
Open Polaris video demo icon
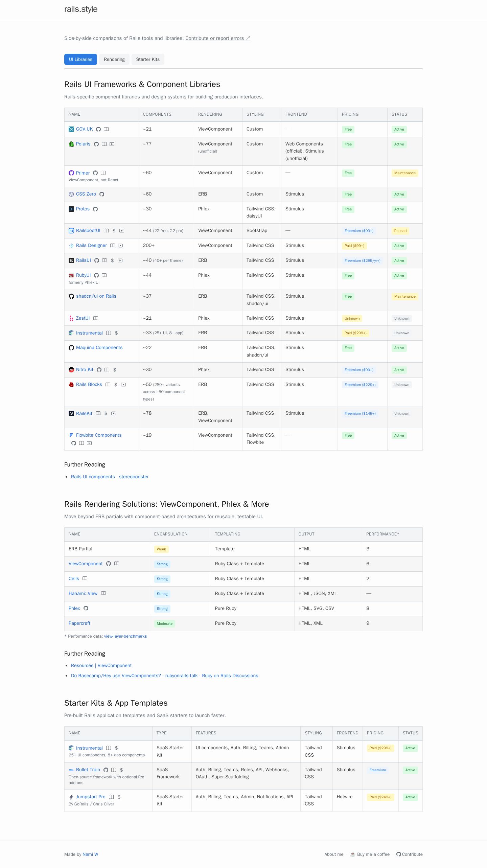(112, 144)
